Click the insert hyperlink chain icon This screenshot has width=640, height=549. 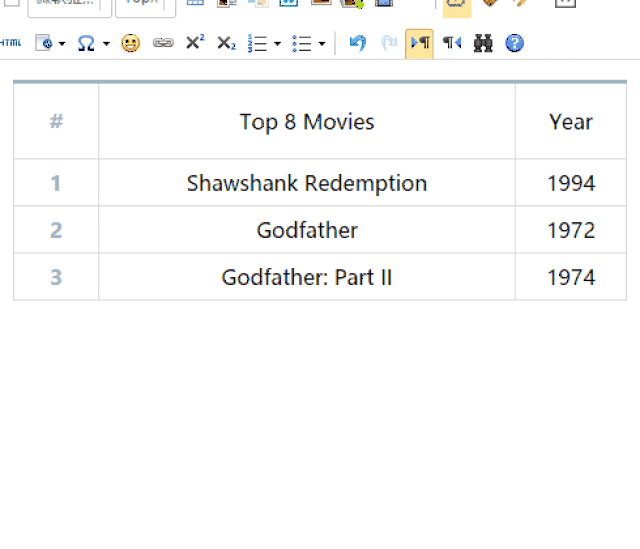tap(162, 43)
